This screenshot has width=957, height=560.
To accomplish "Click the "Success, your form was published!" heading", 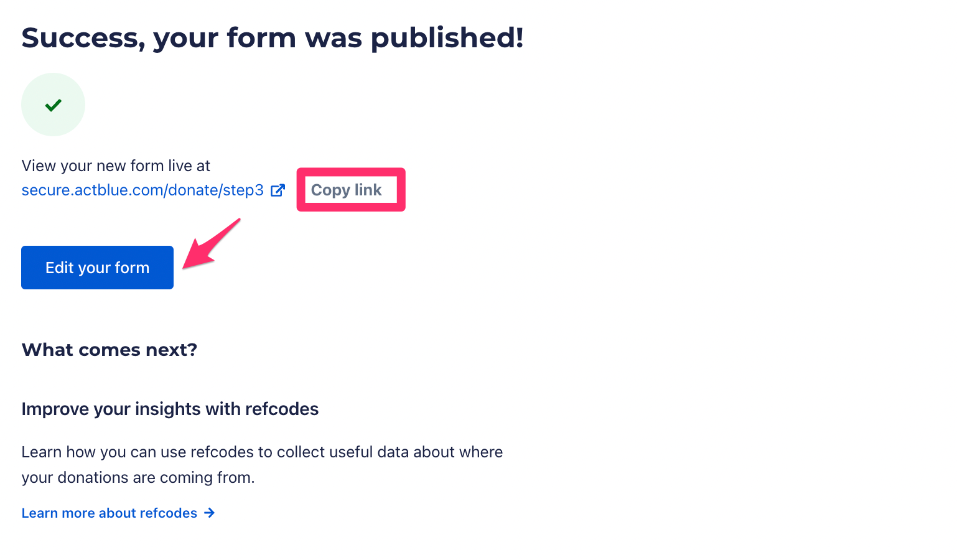I will [273, 37].
